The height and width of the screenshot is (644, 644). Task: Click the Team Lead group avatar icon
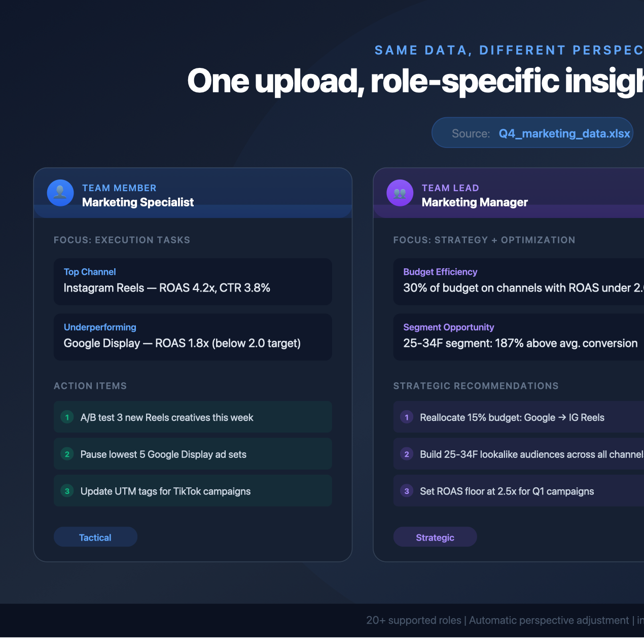(400, 193)
